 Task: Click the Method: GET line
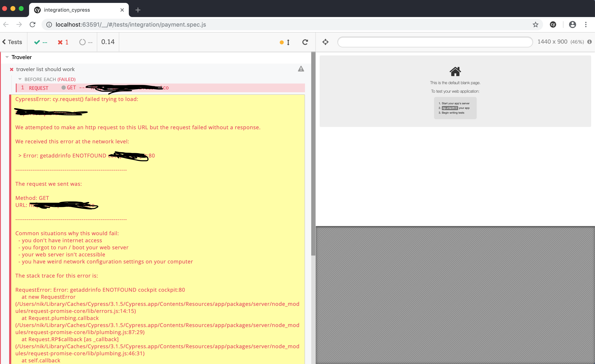(x=32, y=198)
